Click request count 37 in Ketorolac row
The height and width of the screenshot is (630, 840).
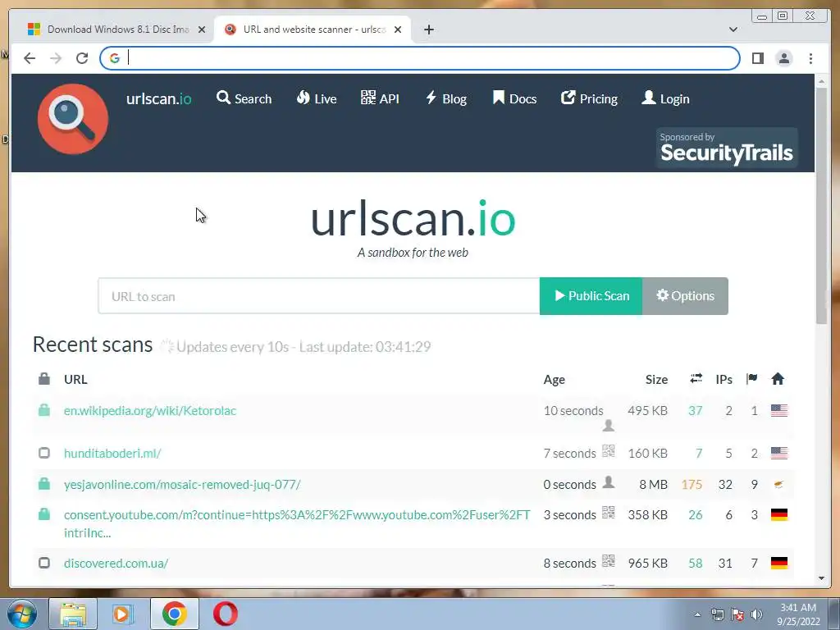click(x=696, y=411)
